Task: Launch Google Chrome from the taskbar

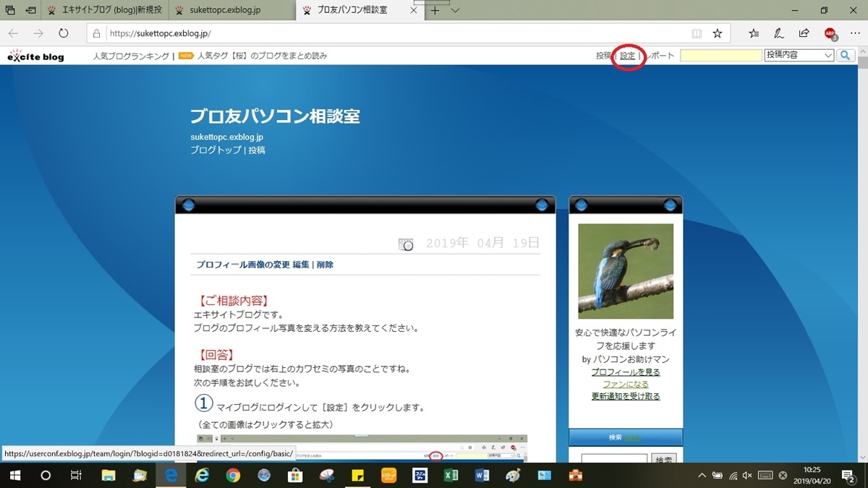Action: click(233, 476)
